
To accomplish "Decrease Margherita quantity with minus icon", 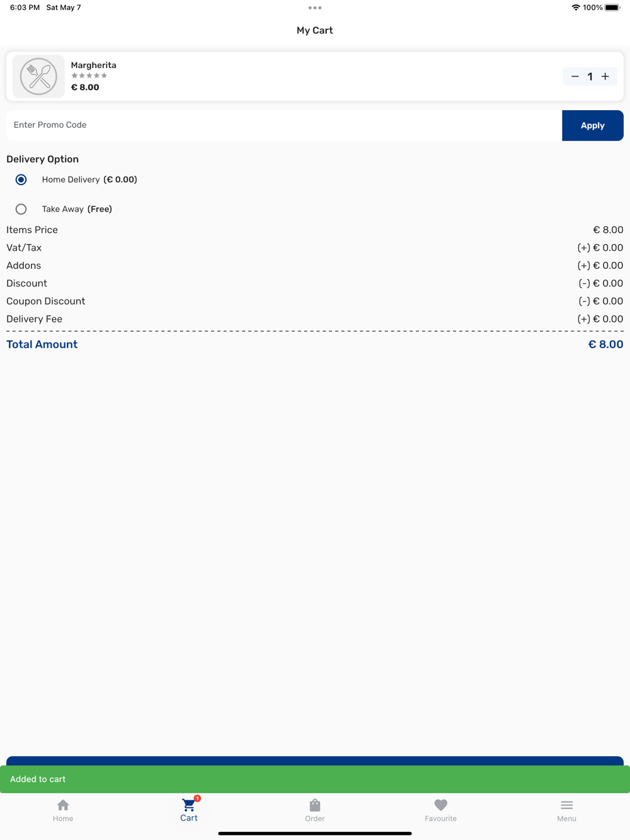I will pos(575,77).
